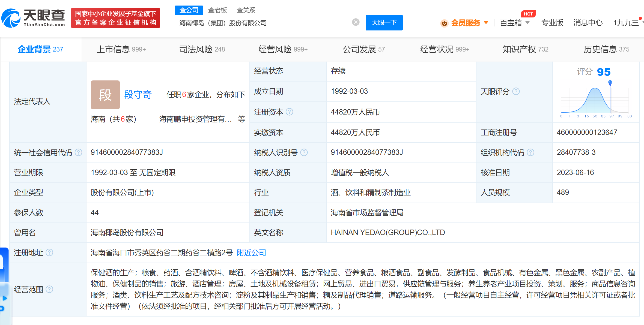
Task: Open help for business scope
Action: [x=49, y=289]
